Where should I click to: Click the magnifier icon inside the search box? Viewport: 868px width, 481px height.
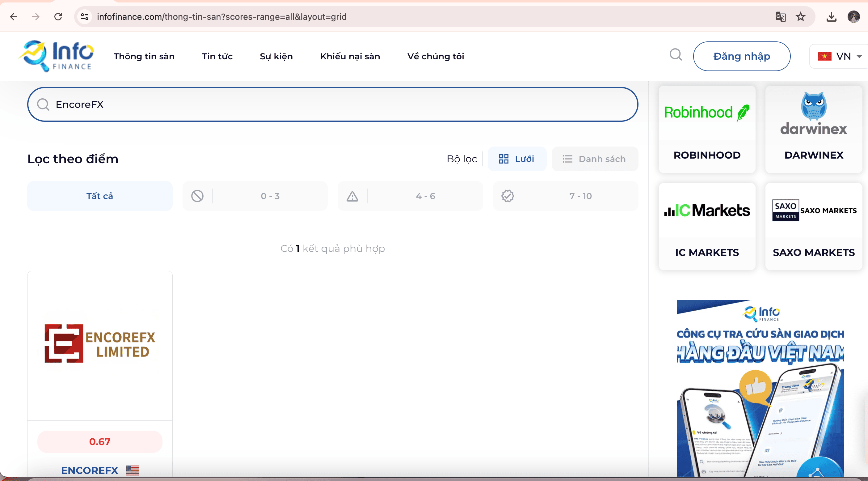[43, 104]
